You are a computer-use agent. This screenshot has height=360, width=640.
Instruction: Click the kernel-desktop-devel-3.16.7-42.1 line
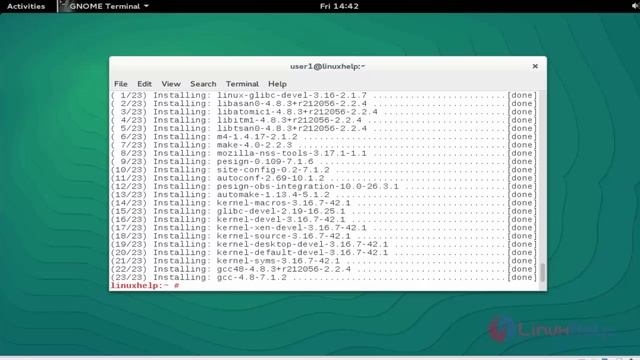tap(324, 244)
